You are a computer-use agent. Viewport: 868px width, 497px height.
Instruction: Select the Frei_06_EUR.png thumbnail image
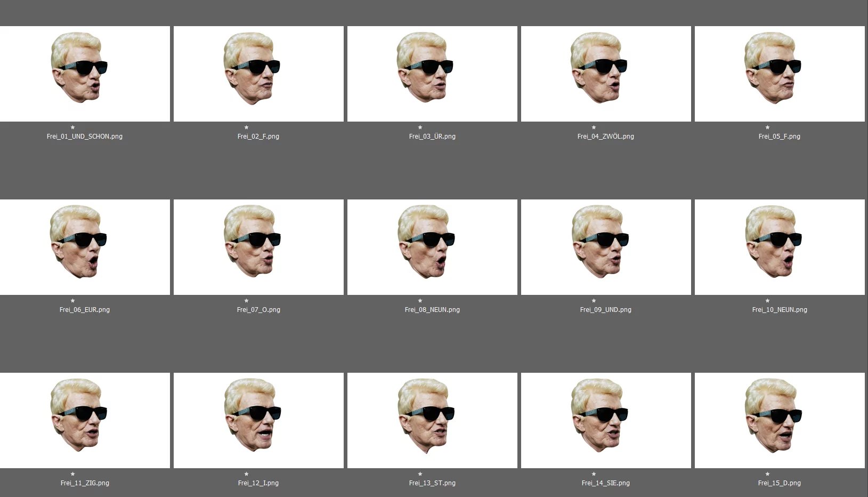tap(85, 247)
